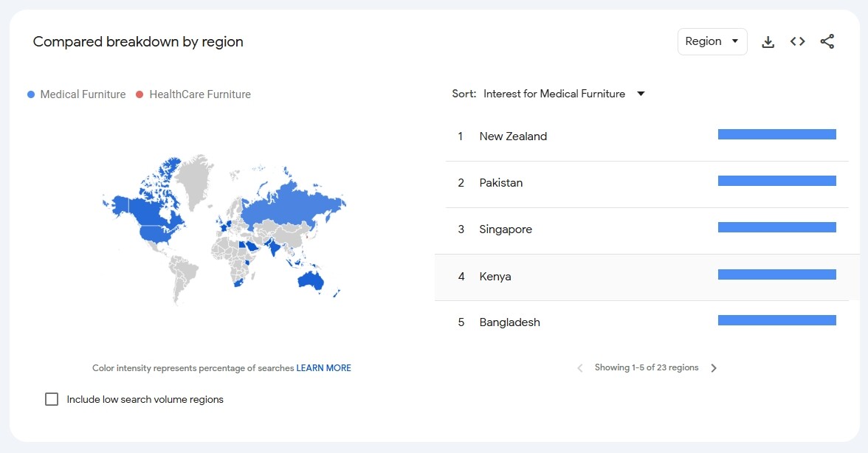The width and height of the screenshot is (868, 453).
Task: Open the embed code icon
Action: tap(797, 42)
